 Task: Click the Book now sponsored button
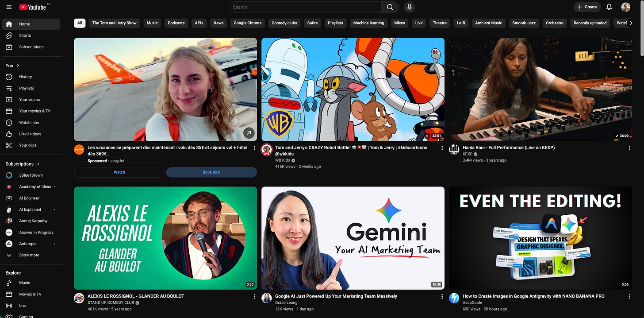pyautogui.click(x=211, y=172)
